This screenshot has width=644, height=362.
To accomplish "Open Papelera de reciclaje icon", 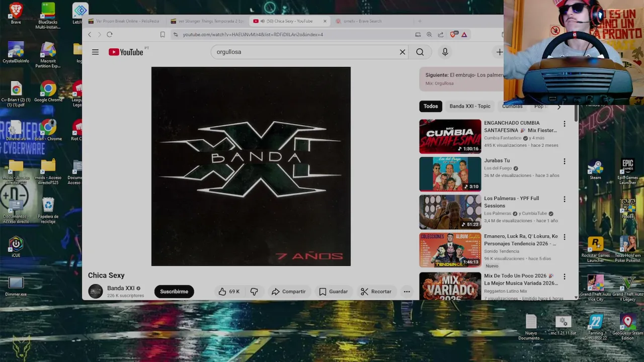I will (x=48, y=210).
